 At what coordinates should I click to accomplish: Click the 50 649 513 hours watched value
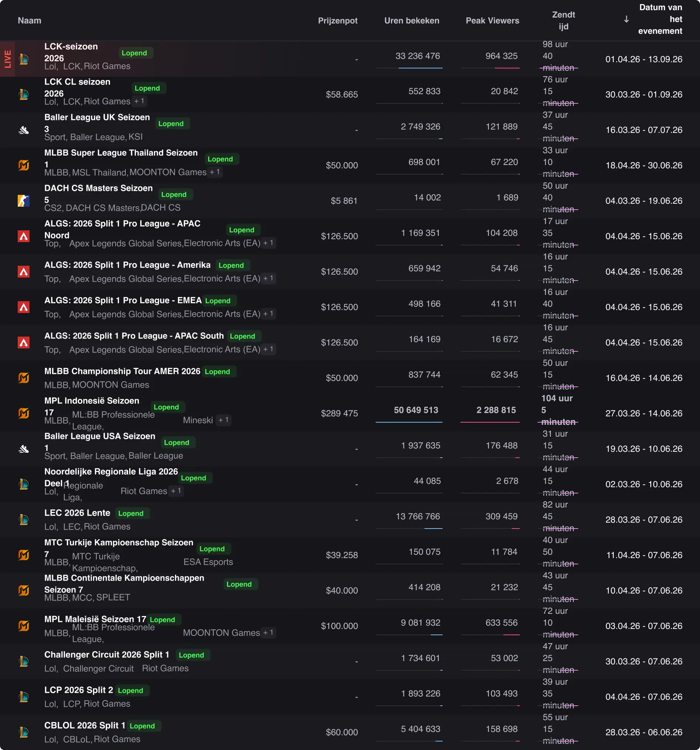point(416,410)
